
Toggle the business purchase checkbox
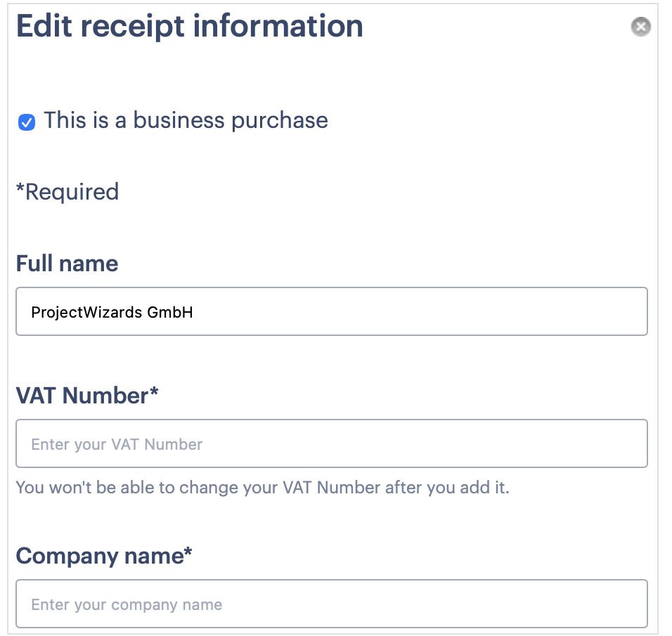click(26, 121)
